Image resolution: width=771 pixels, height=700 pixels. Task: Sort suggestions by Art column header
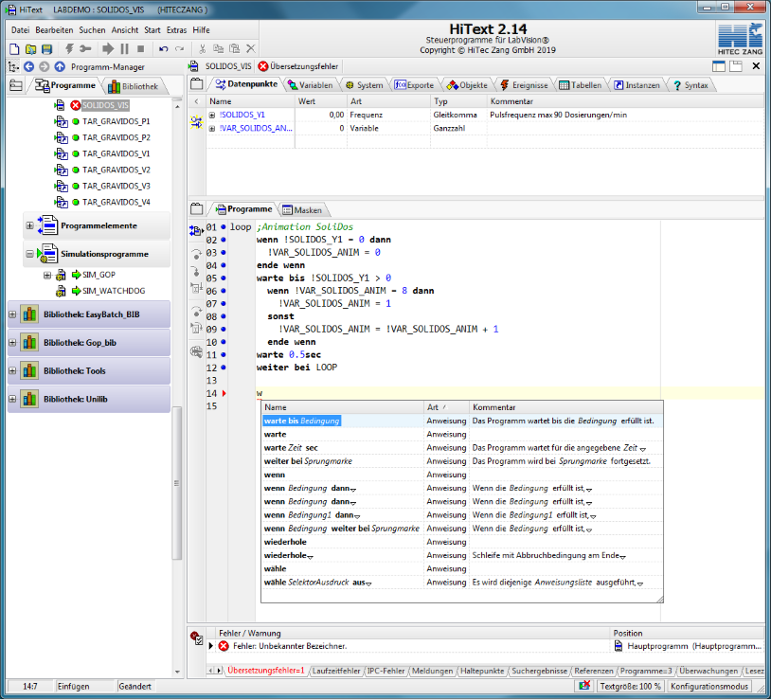point(445,407)
